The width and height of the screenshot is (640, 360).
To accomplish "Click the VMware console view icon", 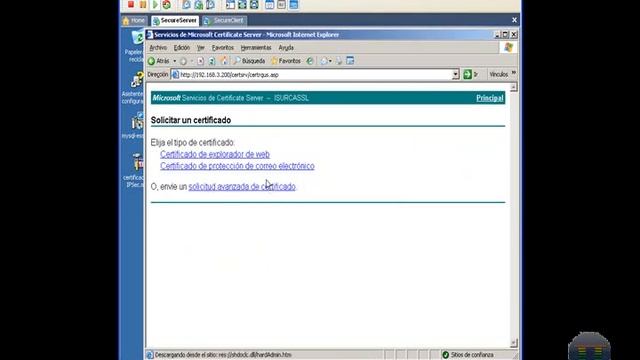I will [294, 4].
